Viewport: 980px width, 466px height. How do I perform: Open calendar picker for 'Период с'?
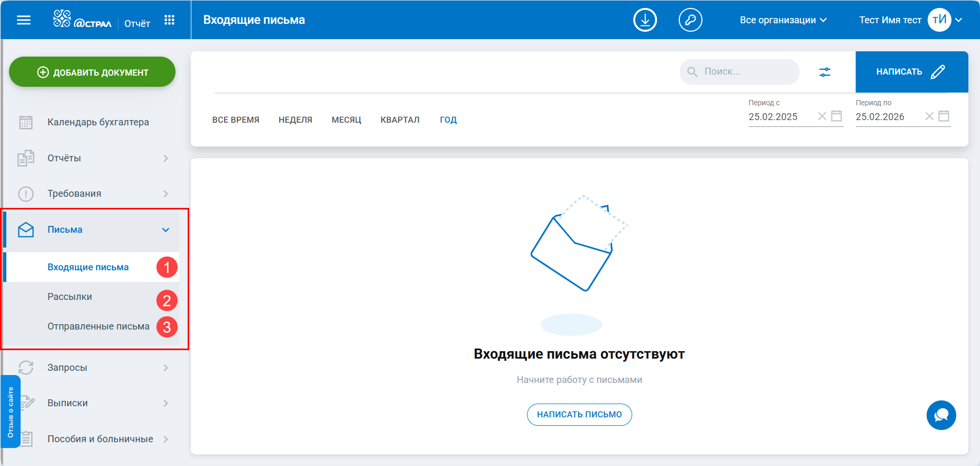click(836, 116)
